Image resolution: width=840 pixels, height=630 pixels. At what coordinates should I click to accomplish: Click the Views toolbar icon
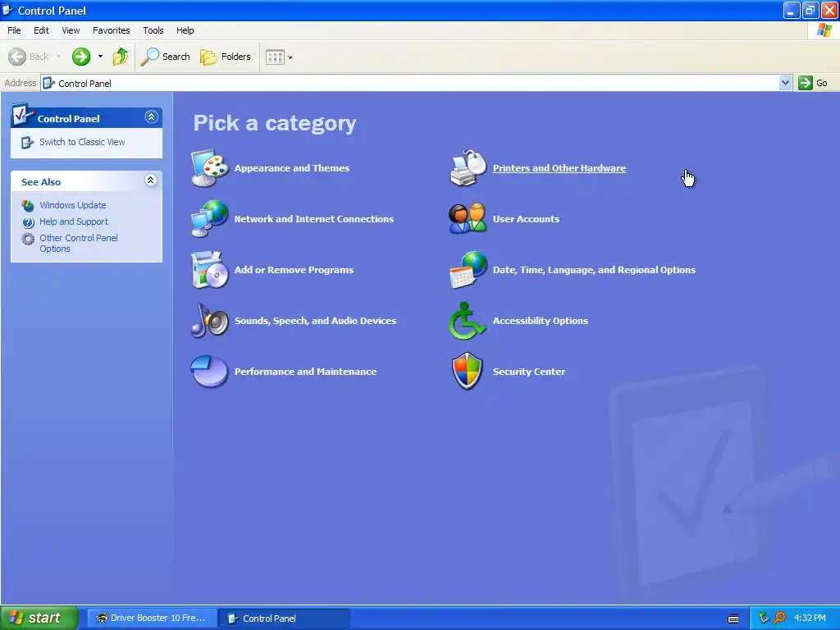[x=275, y=57]
